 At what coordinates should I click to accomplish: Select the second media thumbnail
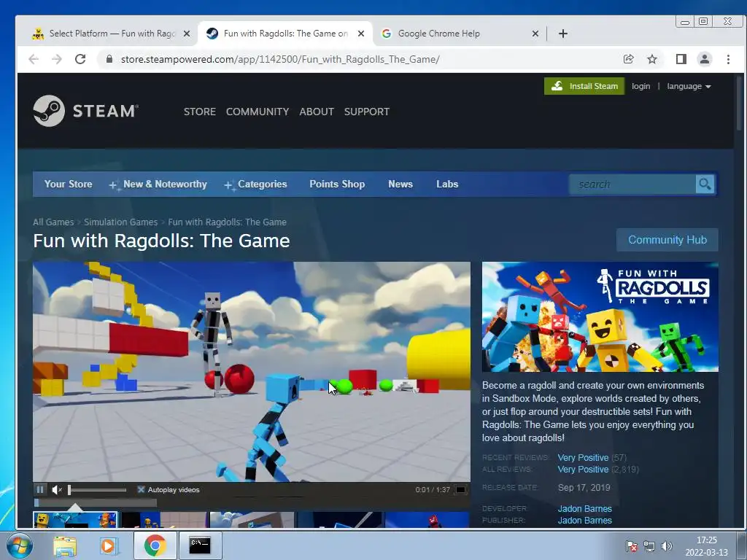tap(164, 519)
